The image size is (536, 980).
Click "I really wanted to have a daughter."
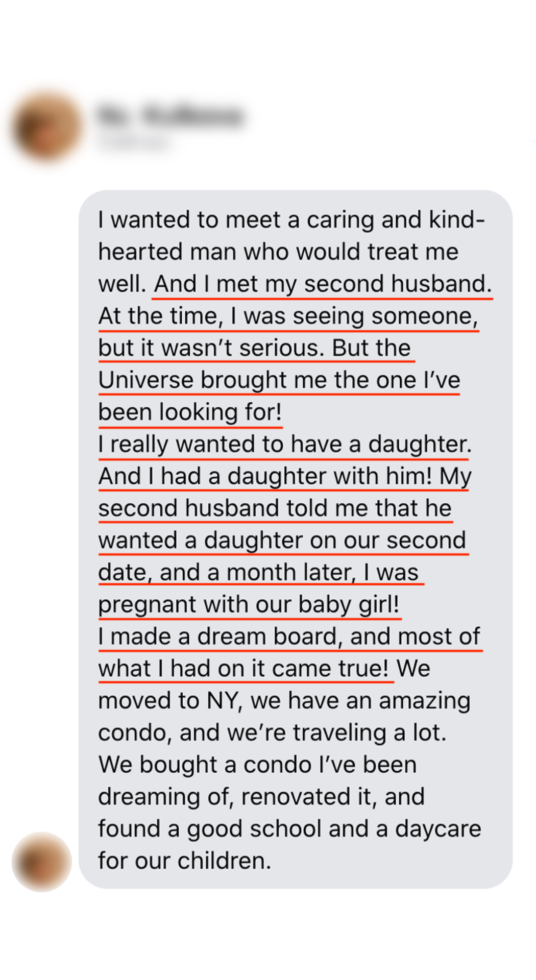(x=284, y=445)
